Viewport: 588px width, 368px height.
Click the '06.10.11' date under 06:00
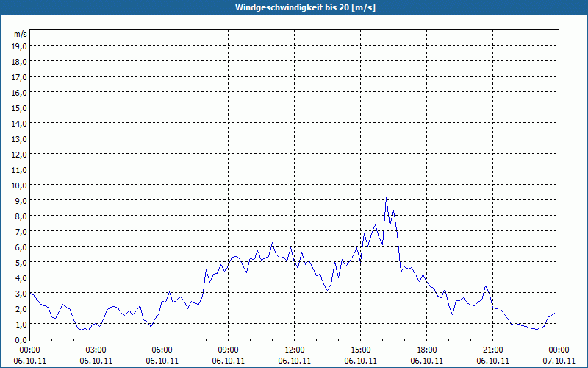pos(162,361)
